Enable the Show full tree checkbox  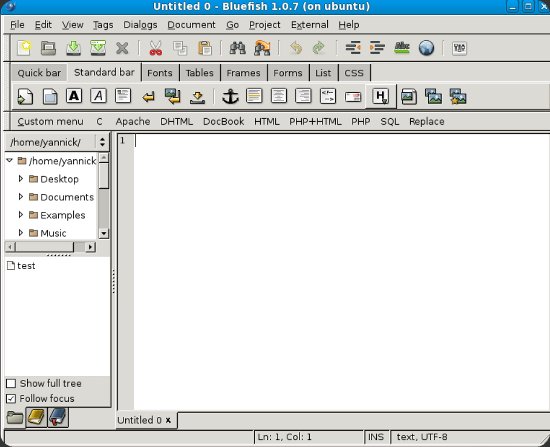11,383
